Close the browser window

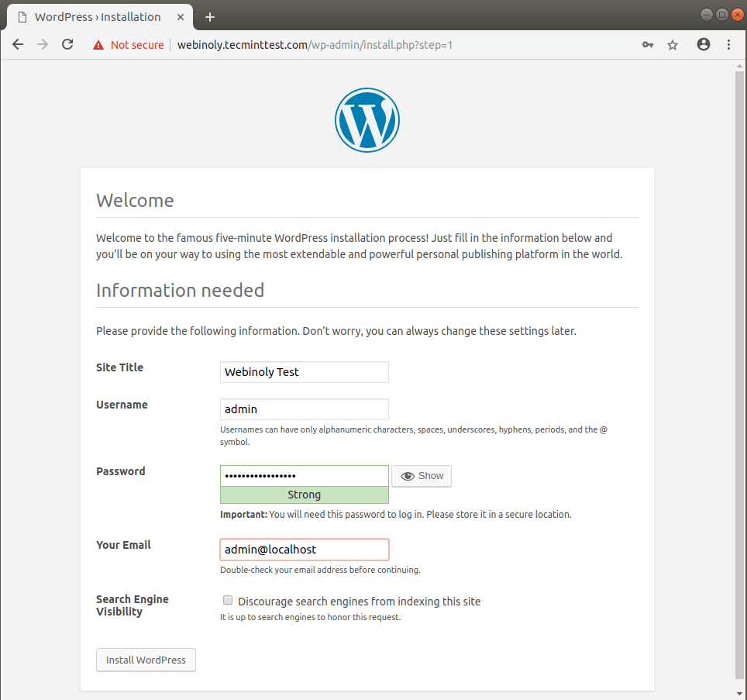pyautogui.click(x=738, y=15)
